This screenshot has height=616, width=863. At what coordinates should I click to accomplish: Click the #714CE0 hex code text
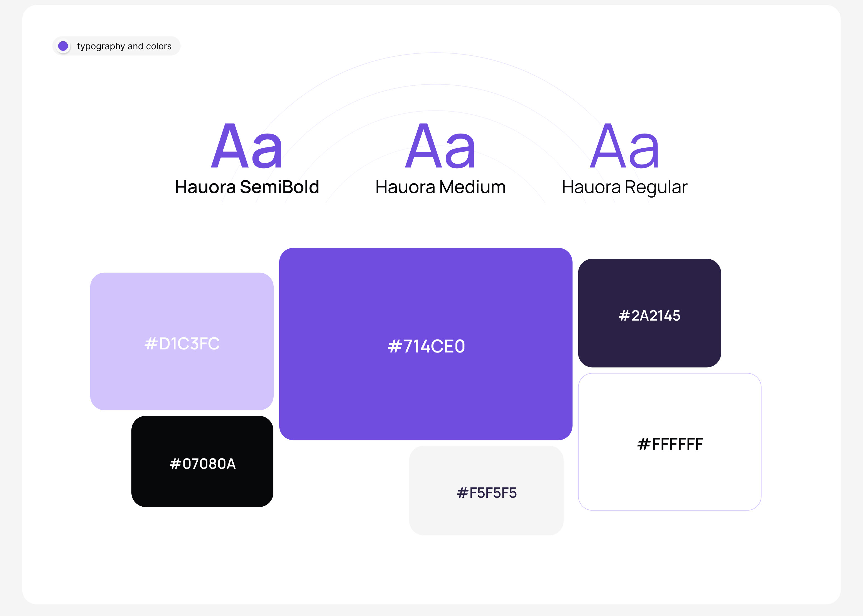[426, 346]
